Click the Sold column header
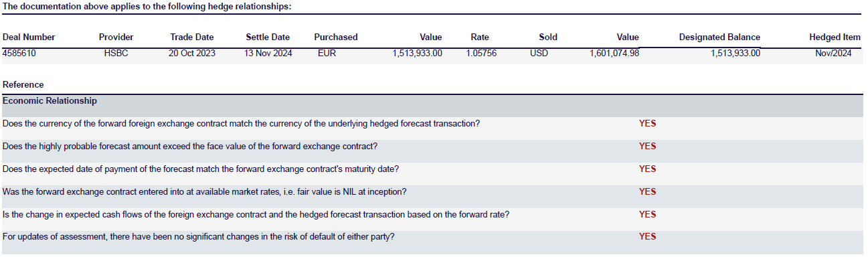The width and height of the screenshot is (868, 265). click(548, 37)
